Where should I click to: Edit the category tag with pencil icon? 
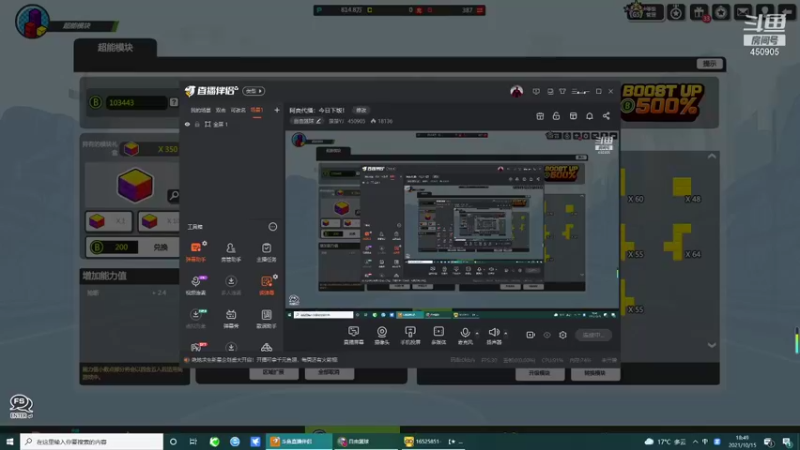(x=307, y=121)
